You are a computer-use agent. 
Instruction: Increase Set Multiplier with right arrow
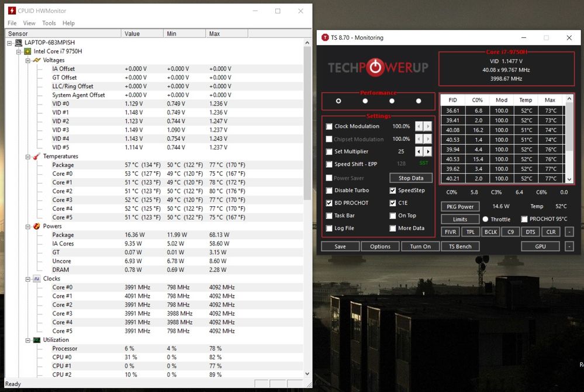pos(428,151)
